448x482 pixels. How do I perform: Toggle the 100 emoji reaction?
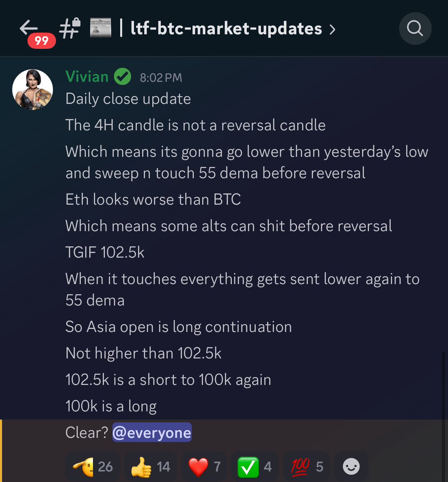point(306,466)
